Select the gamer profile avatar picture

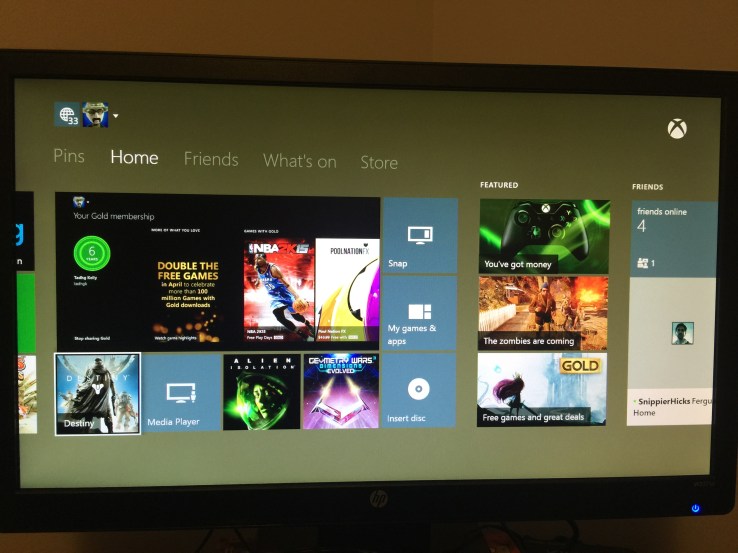[96, 114]
